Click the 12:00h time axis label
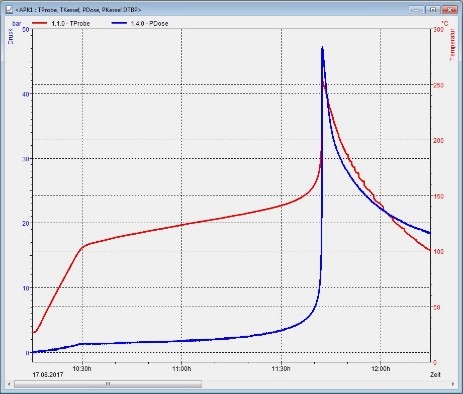Viewport: 463px width, 394px height. pyautogui.click(x=380, y=369)
